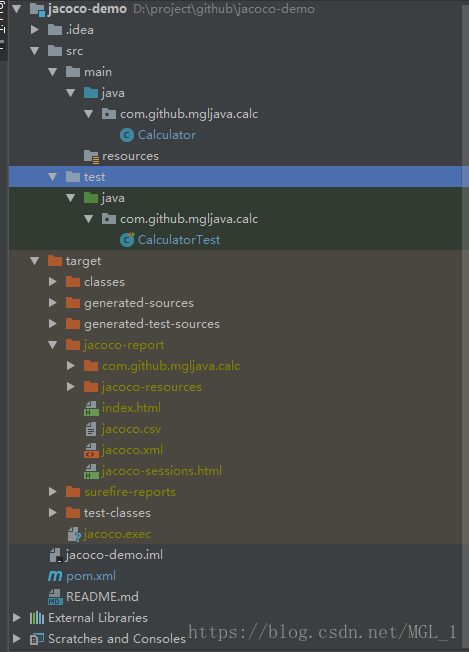Select the Calculator class name
This screenshot has height=652, width=469.
click(x=167, y=135)
